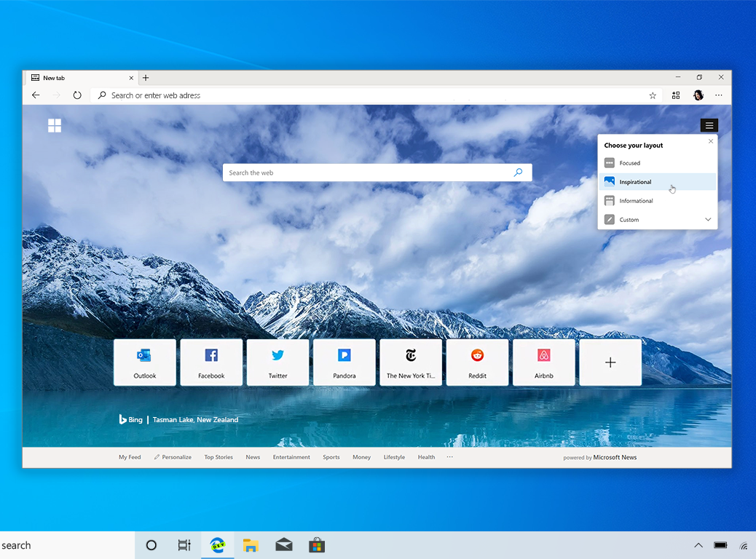Add a new quick link tile

(610, 362)
